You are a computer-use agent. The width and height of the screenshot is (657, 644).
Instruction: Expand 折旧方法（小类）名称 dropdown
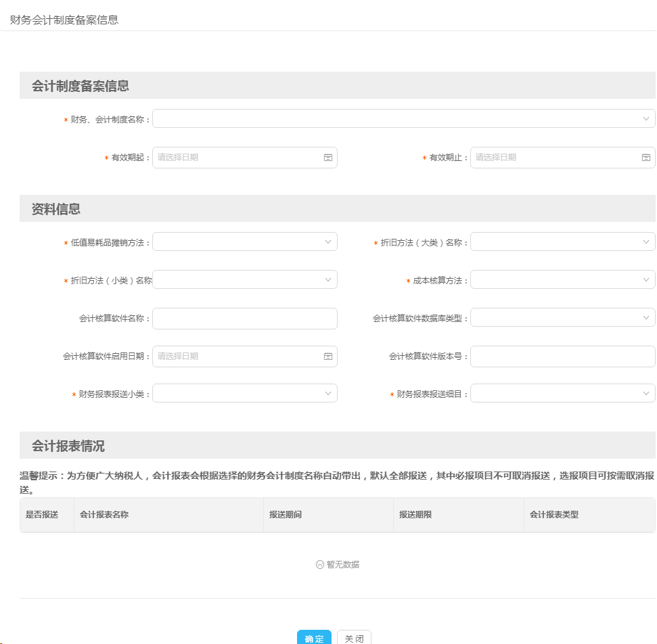click(244, 279)
